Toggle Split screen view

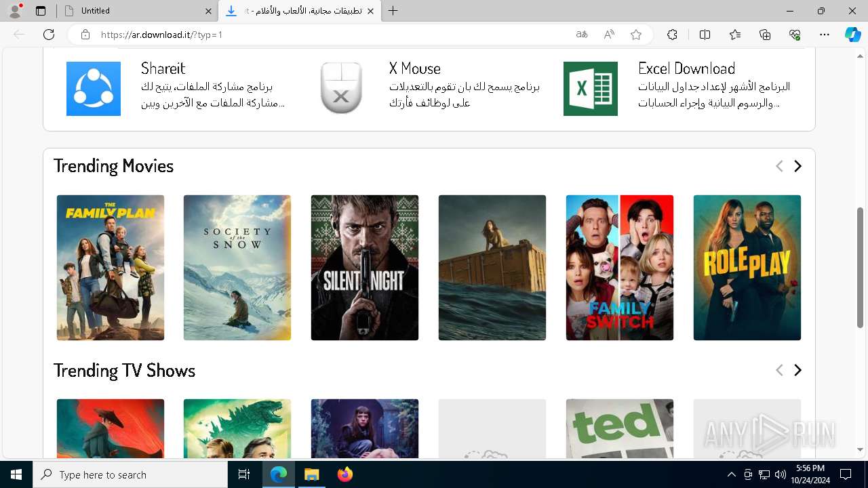(x=705, y=35)
